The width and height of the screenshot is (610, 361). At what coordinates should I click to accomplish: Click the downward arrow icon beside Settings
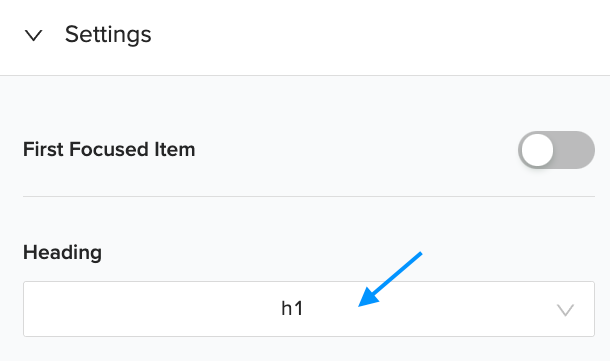tap(33, 35)
